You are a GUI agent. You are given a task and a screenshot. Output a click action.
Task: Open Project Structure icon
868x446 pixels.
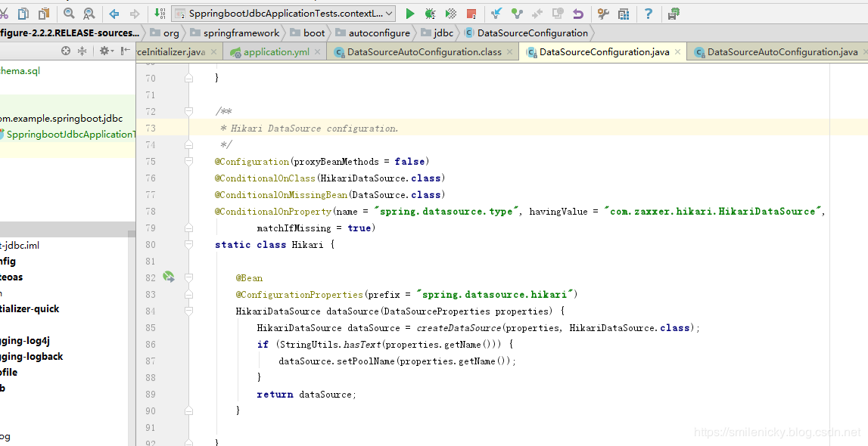point(624,14)
